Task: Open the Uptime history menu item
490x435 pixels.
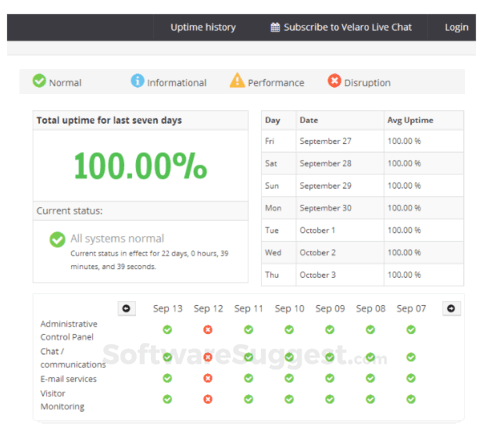Action: (x=203, y=27)
